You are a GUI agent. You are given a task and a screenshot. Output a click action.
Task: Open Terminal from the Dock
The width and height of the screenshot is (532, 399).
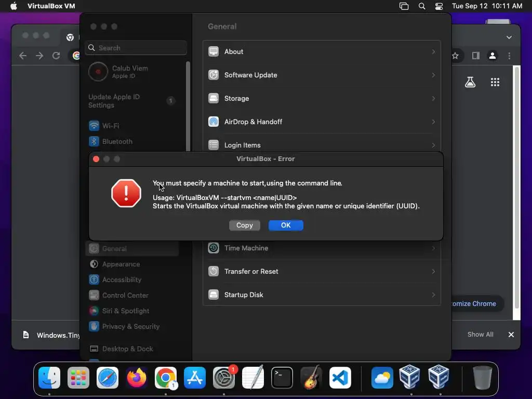coord(282,377)
